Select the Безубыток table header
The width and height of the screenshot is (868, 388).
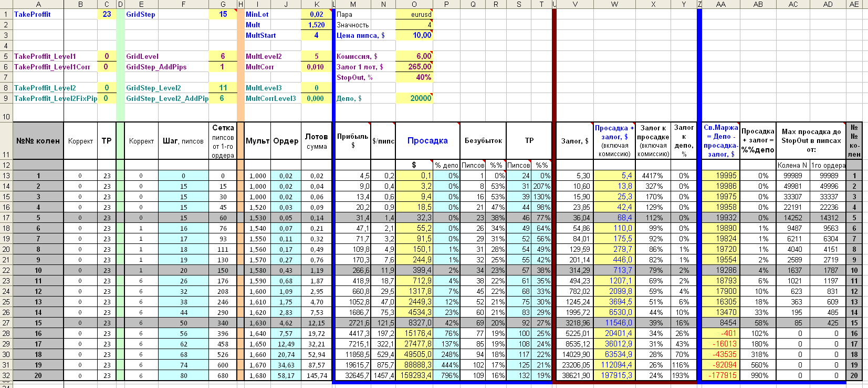point(483,141)
